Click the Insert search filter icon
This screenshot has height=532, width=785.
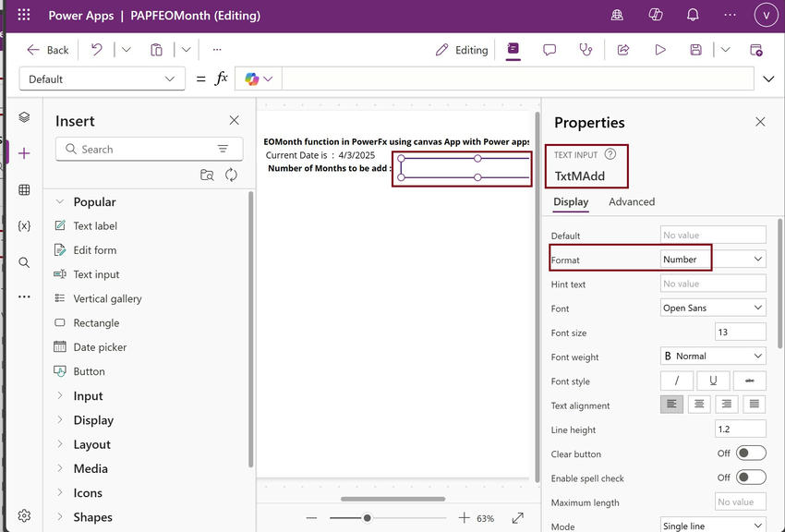click(223, 149)
